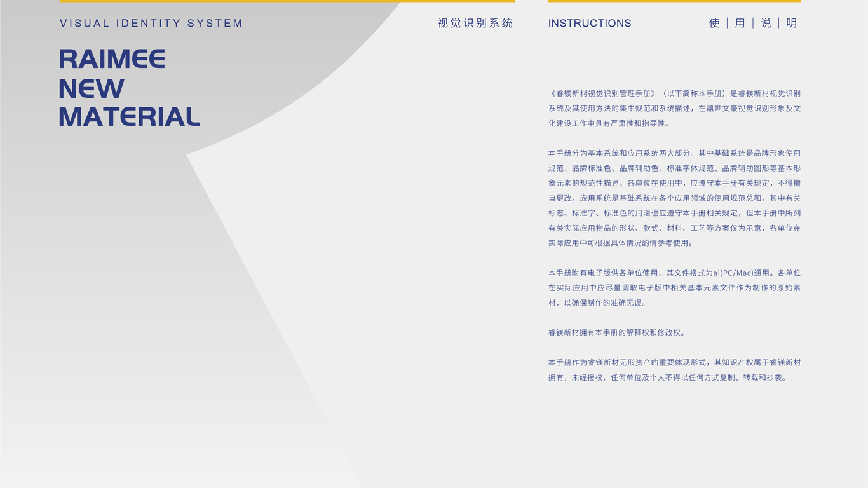Click the line starting "《睿镁新材视觉识别管理手册》"

click(674, 93)
